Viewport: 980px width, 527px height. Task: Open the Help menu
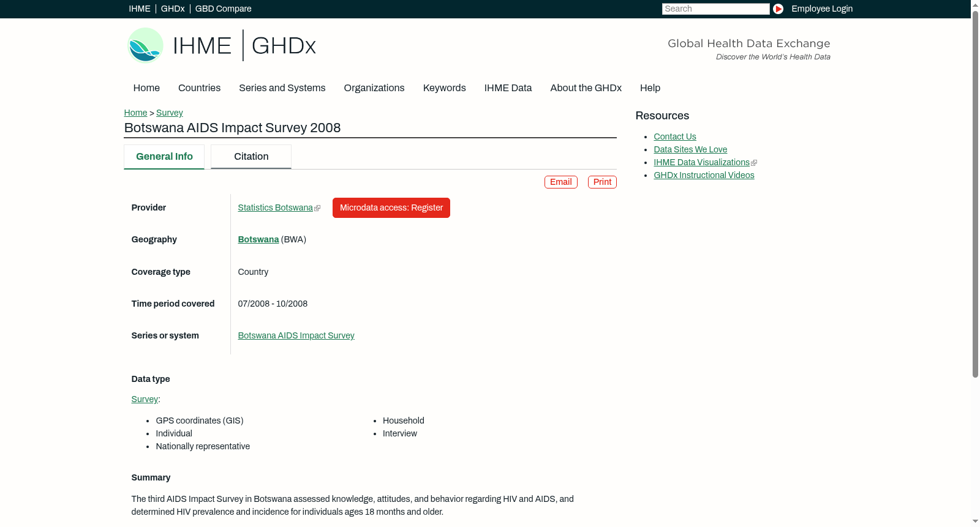(650, 88)
